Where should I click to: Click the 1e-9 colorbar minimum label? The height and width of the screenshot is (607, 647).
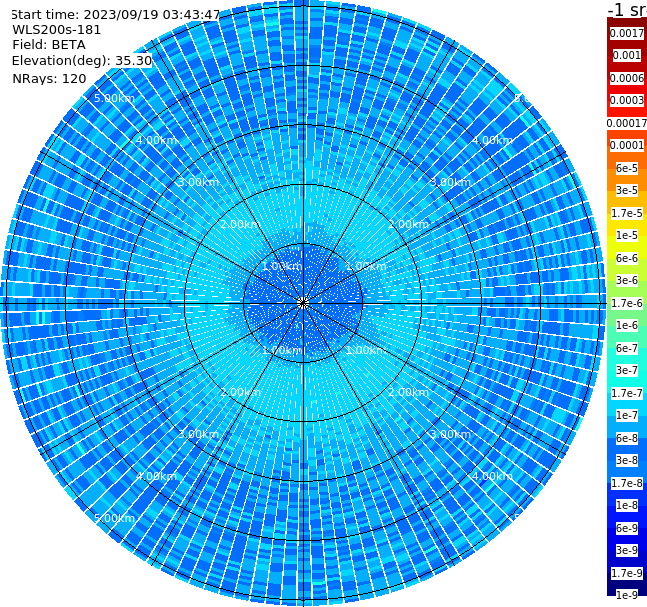coord(627,595)
